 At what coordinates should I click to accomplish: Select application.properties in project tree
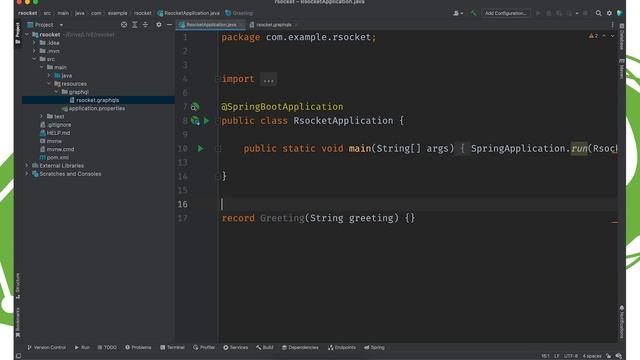click(x=97, y=108)
